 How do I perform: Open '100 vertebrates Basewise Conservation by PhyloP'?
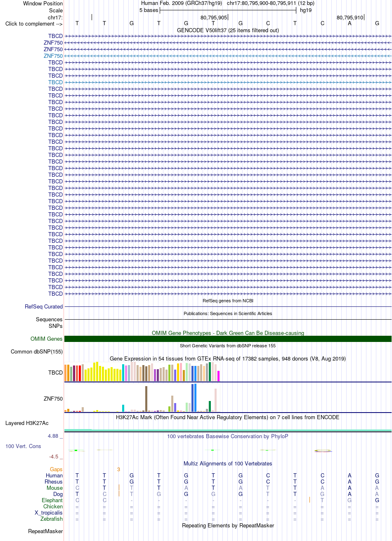[228, 437]
